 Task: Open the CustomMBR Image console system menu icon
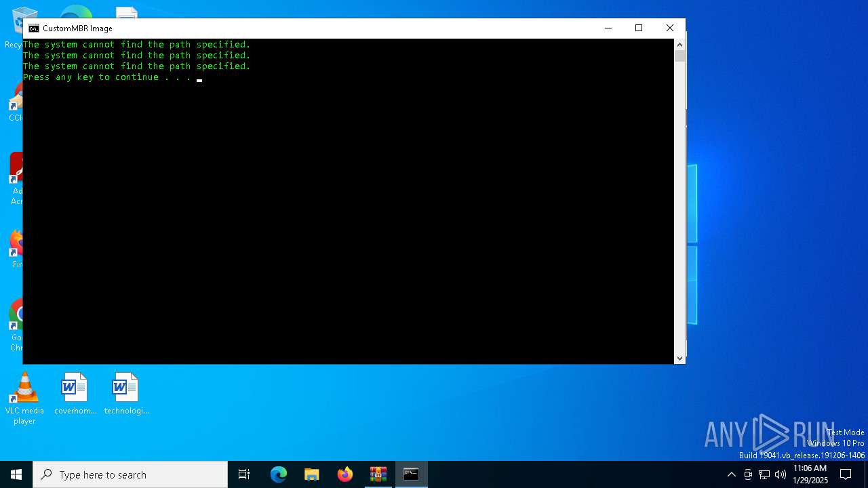pos(34,28)
